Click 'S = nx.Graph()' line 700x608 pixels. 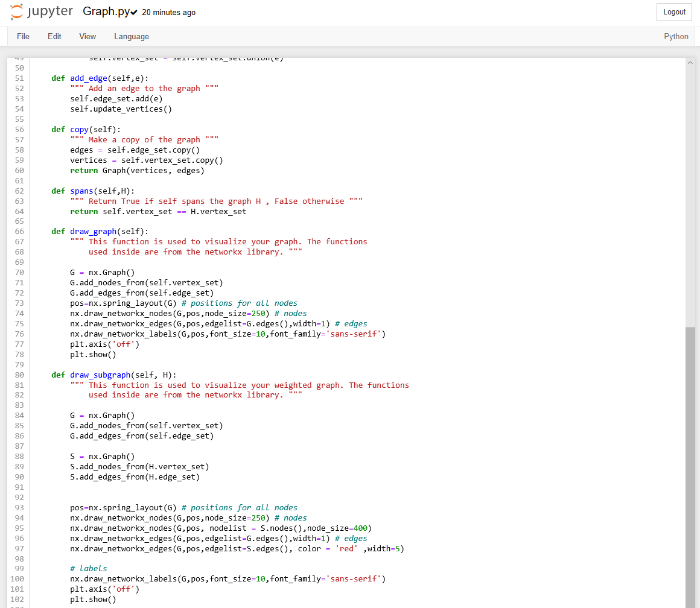(102, 457)
